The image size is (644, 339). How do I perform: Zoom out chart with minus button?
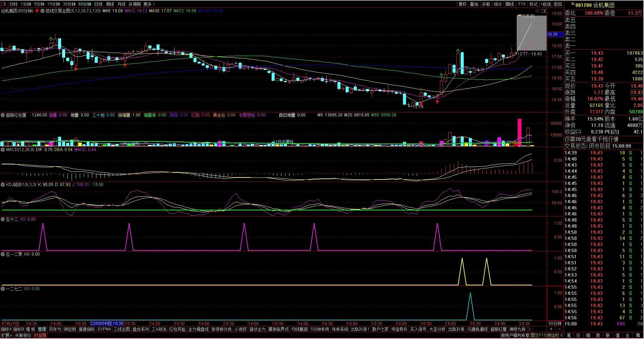coord(559,329)
